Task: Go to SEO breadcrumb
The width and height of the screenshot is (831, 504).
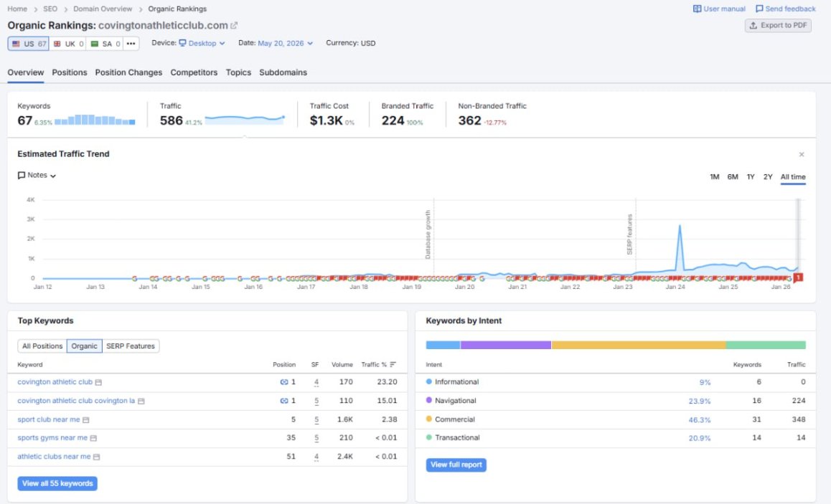Action: (x=50, y=9)
